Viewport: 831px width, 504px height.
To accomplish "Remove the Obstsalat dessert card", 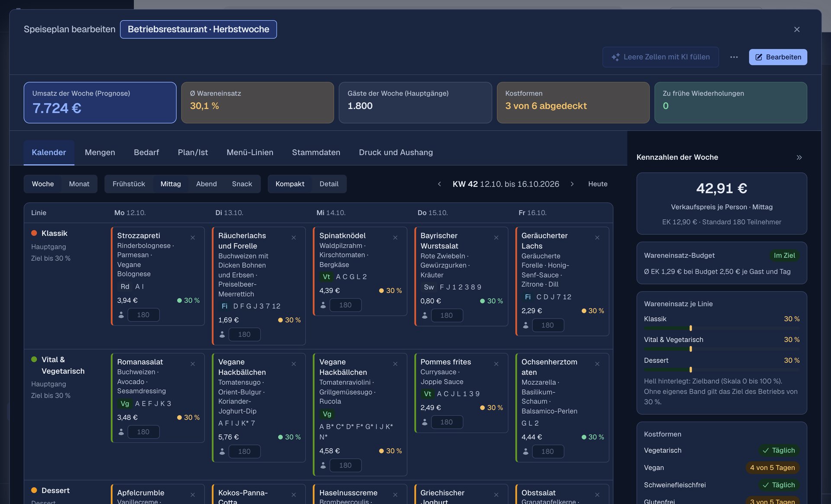I will click(597, 494).
